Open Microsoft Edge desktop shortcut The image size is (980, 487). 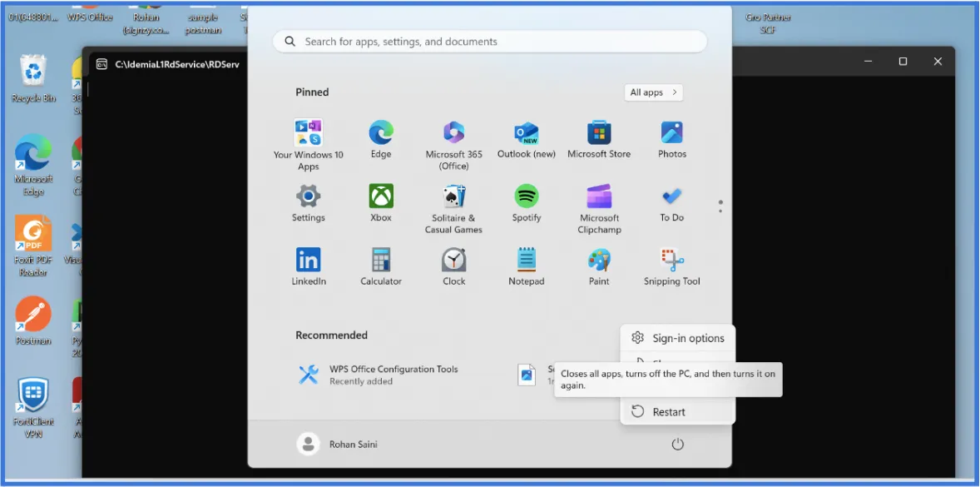(x=33, y=166)
